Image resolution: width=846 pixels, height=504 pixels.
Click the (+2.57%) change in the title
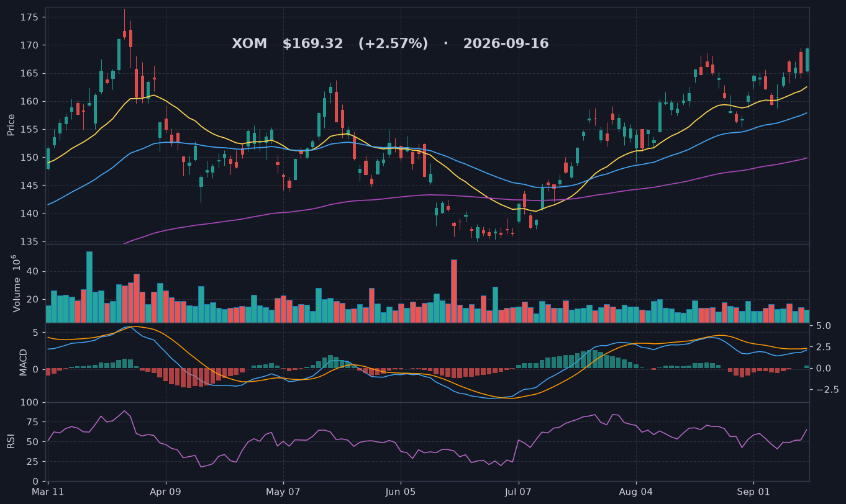pyautogui.click(x=393, y=43)
